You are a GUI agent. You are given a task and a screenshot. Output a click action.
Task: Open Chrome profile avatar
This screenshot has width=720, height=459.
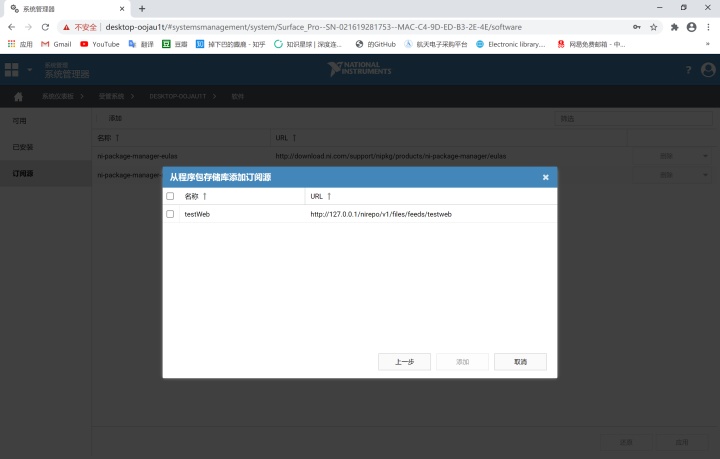[x=692, y=27]
